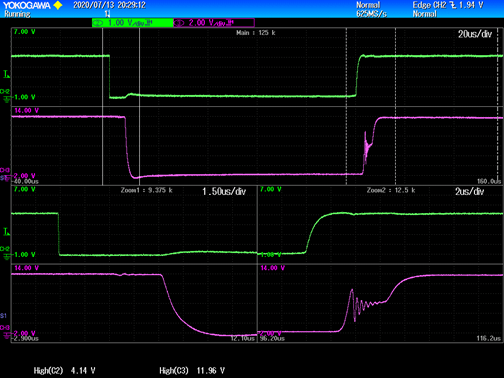Image resolution: width=504 pixels, height=378 pixels.
Task: Select the CH2 ground marker in main window
Action: tap(6, 96)
